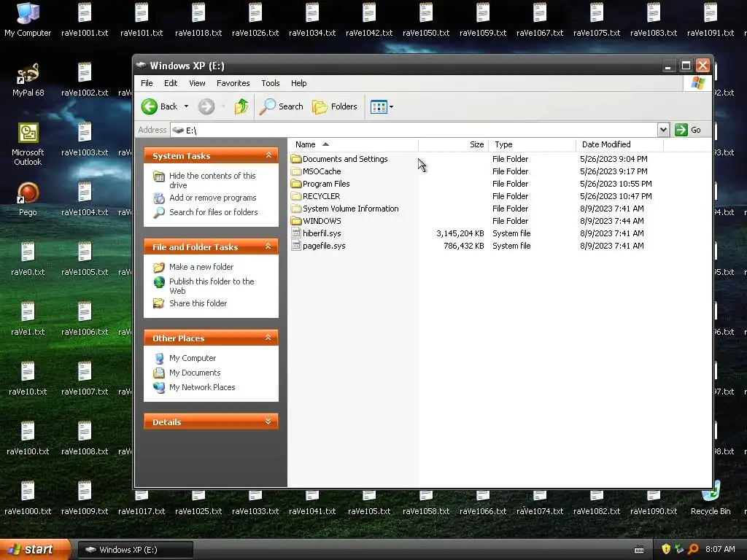Viewport: 747px width, 560px height.
Task: Collapse the System Tasks panel
Action: pyautogui.click(x=268, y=155)
